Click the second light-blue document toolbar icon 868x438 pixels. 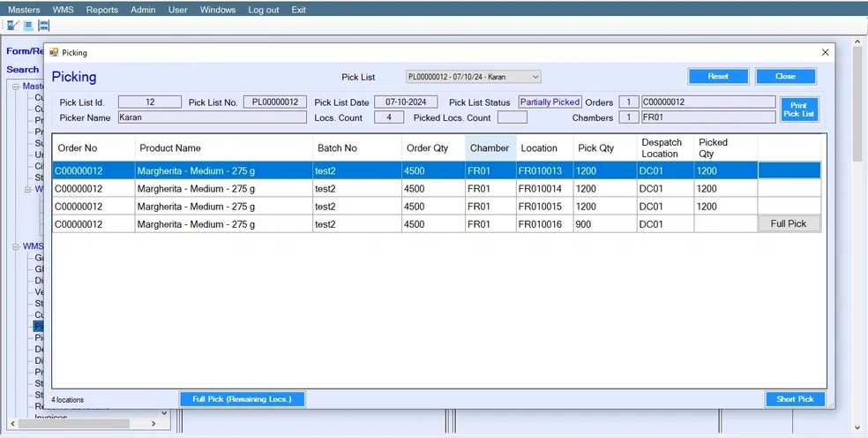coord(29,26)
